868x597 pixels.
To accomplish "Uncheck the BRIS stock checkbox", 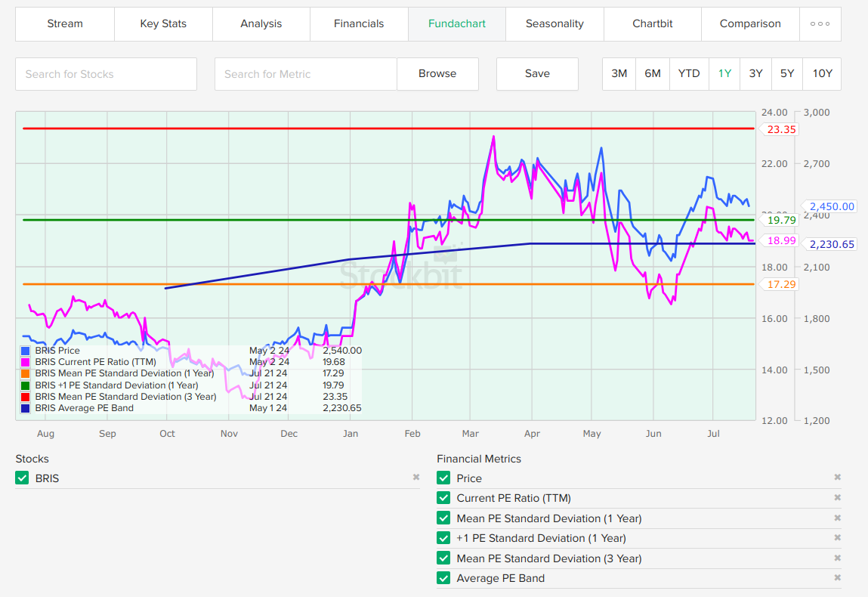I will pyautogui.click(x=22, y=478).
